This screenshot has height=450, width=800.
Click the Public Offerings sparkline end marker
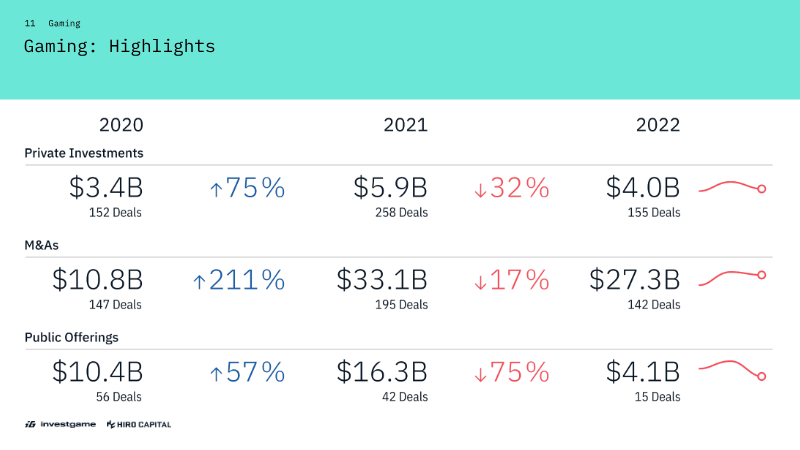pyautogui.click(x=762, y=377)
